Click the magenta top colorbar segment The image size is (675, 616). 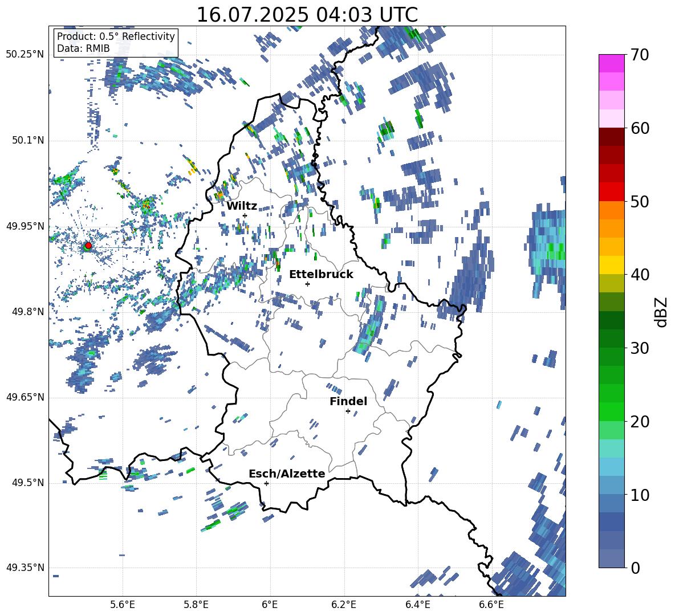[x=611, y=63]
